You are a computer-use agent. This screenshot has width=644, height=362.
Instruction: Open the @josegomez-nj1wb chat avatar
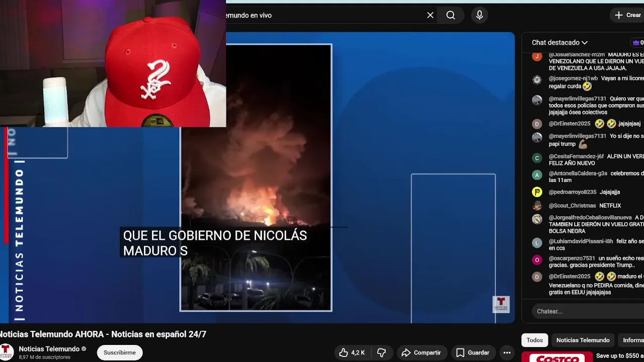[537, 80]
